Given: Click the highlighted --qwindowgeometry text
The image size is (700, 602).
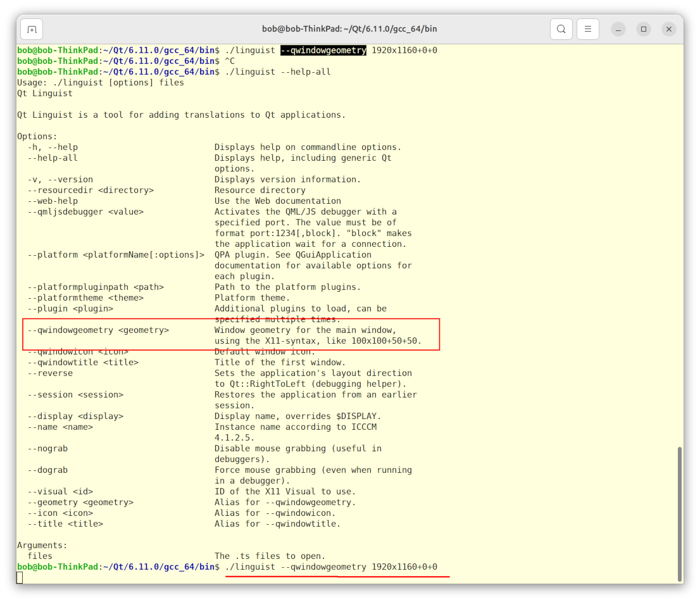Looking at the screenshot, I should click(x=323, y=51).
